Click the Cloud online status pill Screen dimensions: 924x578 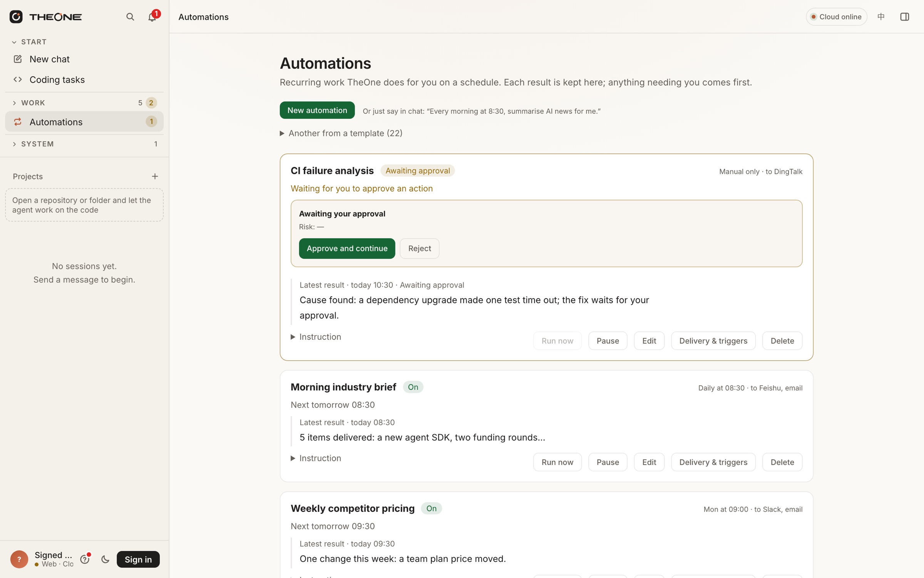click(836, 17)
